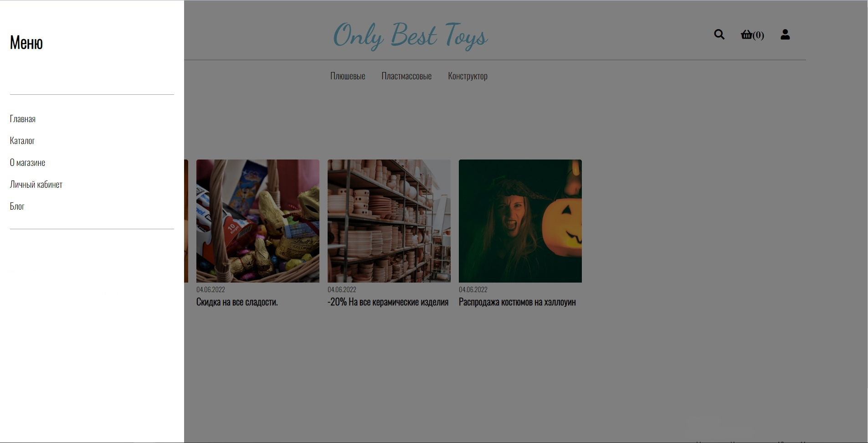Open the shopping basket icon
The image size is (868, 443).
(746, 35)
